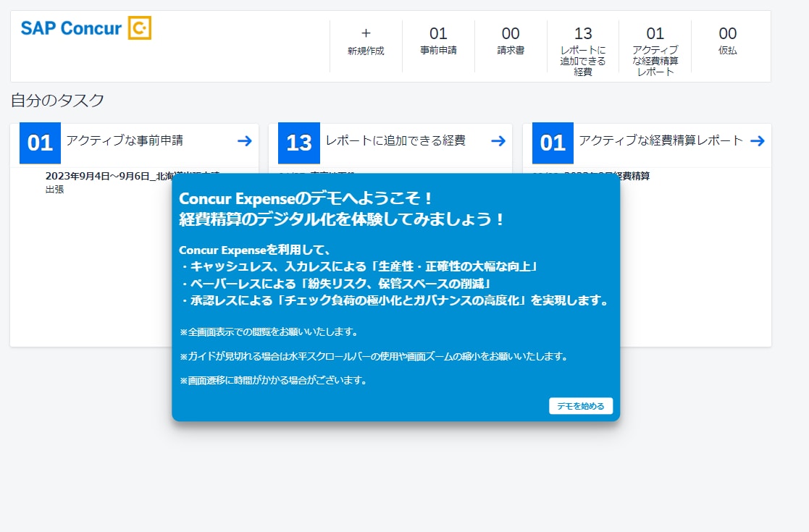The width and height of the screenshot is (809, 532).
Task: Open the 00 仮払 header item
Action: tap(727, 41)
